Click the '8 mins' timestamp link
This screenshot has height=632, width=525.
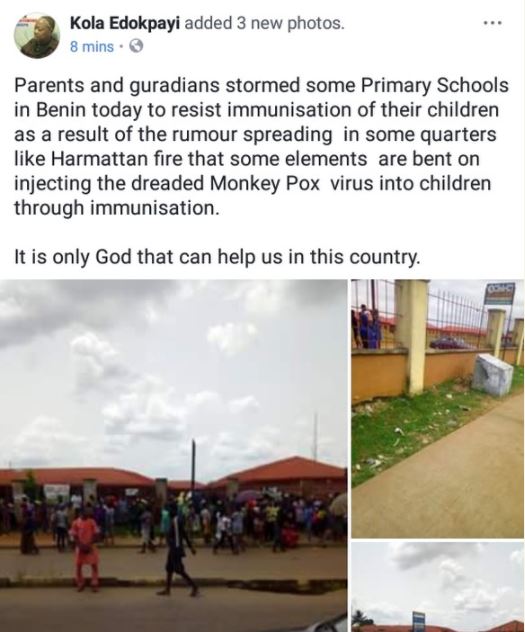pyautogui.click(x=91, y=47)
